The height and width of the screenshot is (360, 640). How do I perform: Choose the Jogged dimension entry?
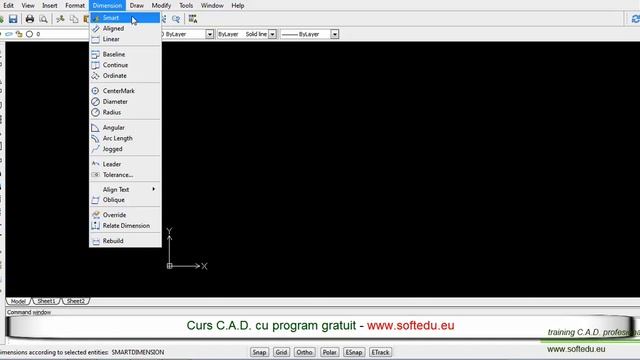(125, 149)
